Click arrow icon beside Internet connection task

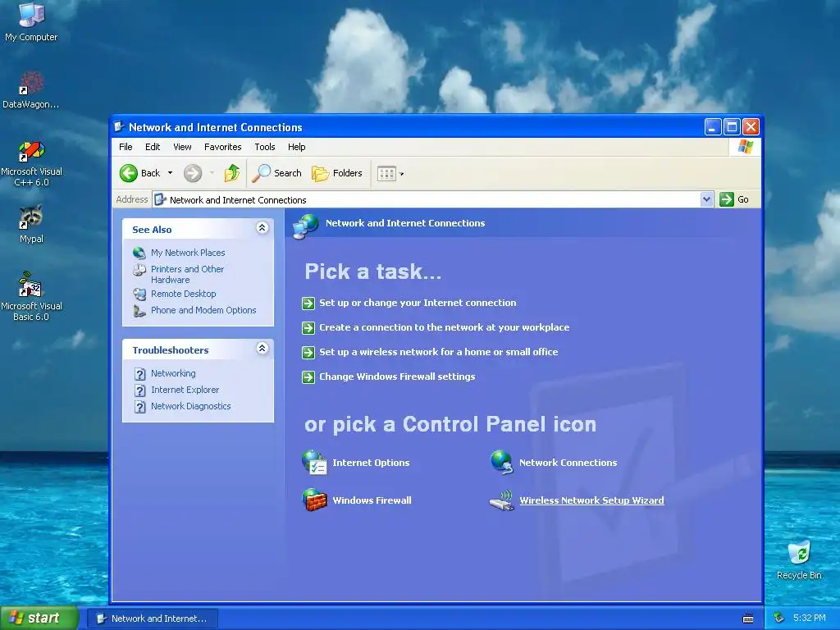coord(308,304)
